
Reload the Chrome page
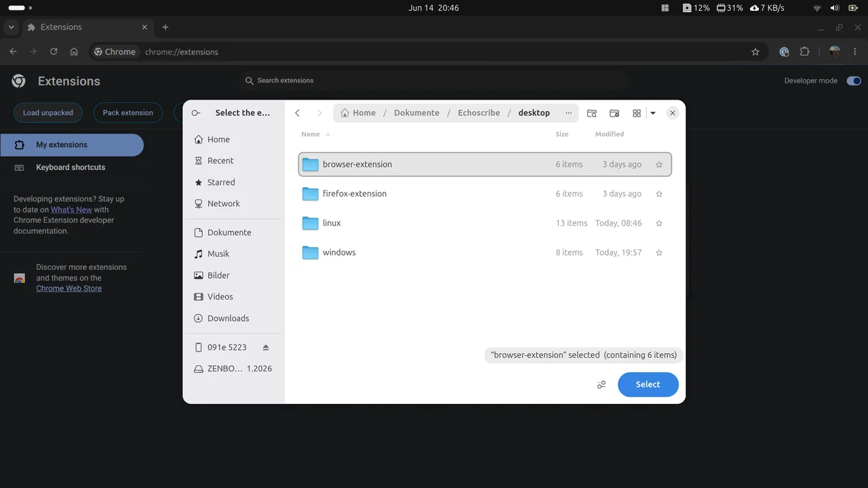coord(54,52)
